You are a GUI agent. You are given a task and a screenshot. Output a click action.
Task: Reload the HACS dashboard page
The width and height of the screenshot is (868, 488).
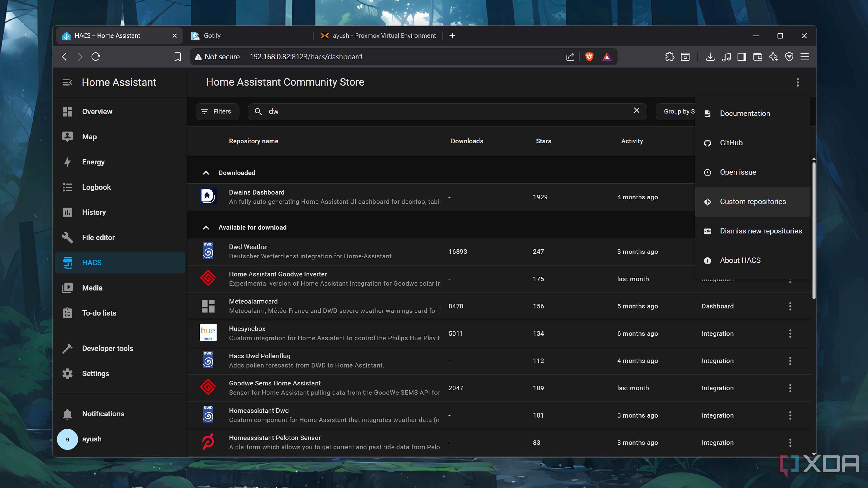coord(96,57)
